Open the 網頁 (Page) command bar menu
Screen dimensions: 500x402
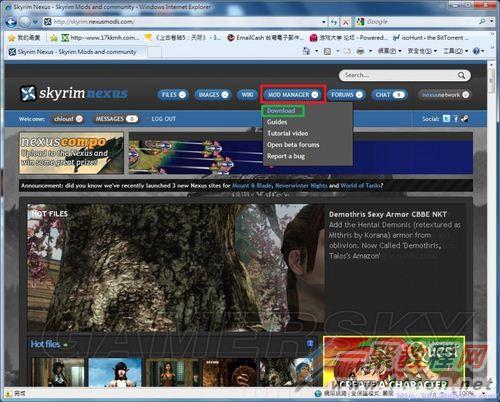[x=389, y=51]
